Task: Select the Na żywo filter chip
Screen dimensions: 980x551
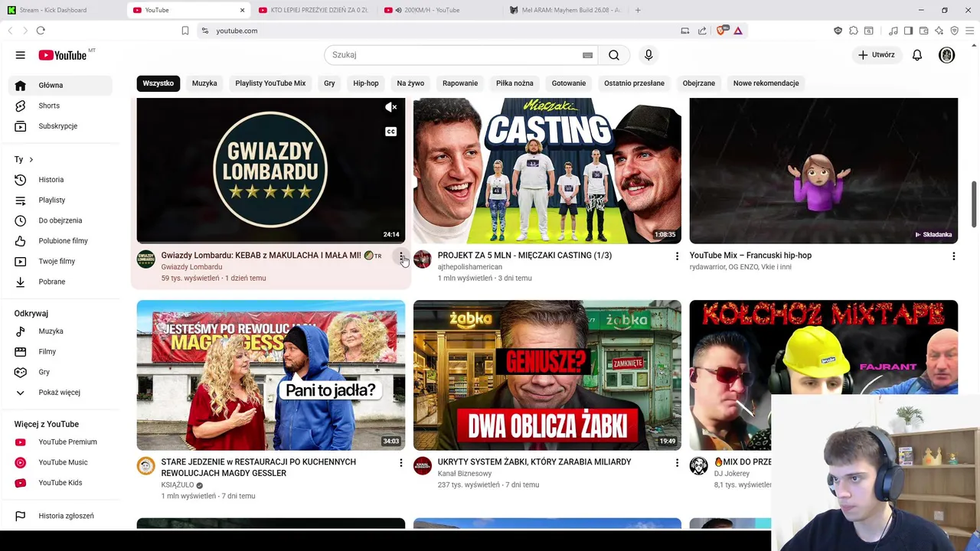Action: (410, 83)
